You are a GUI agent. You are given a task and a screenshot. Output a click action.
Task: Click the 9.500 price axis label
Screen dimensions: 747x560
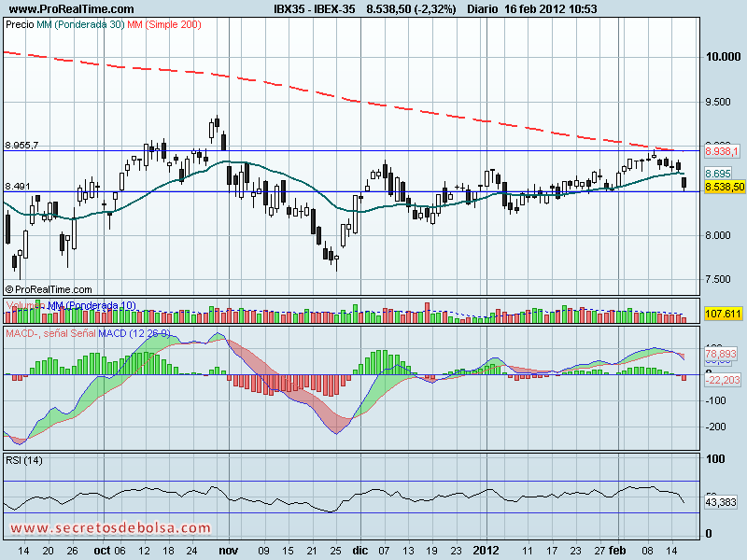[718, 102]
